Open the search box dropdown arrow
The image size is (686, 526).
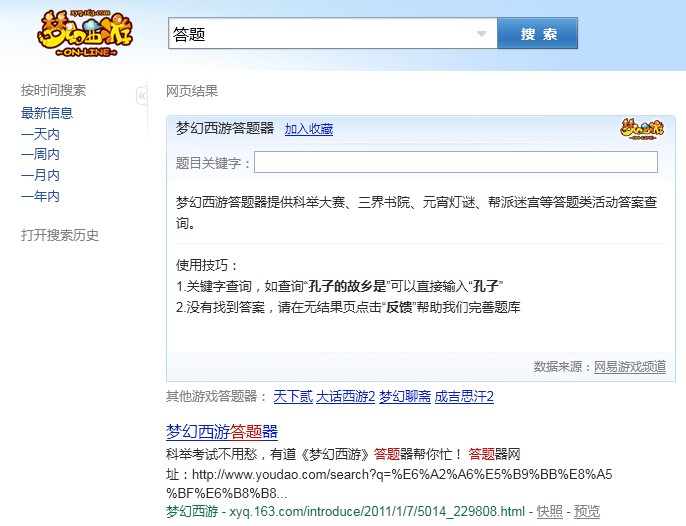point(481,34)
